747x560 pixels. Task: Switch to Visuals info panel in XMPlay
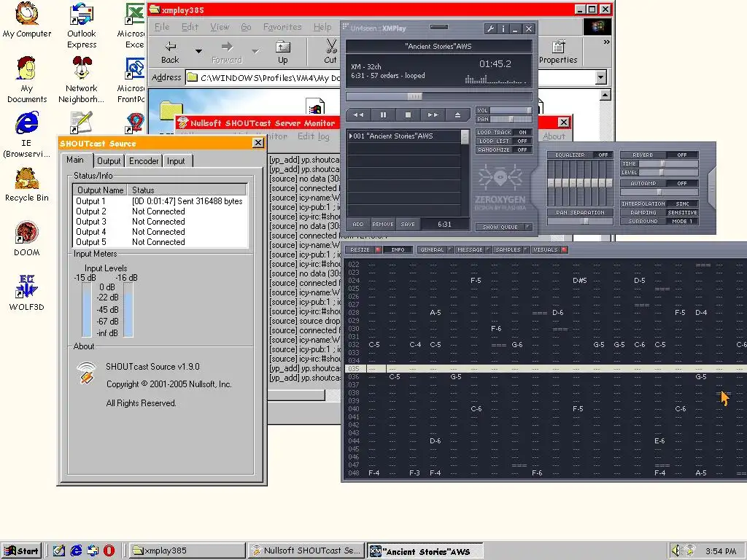coord(549,249)
